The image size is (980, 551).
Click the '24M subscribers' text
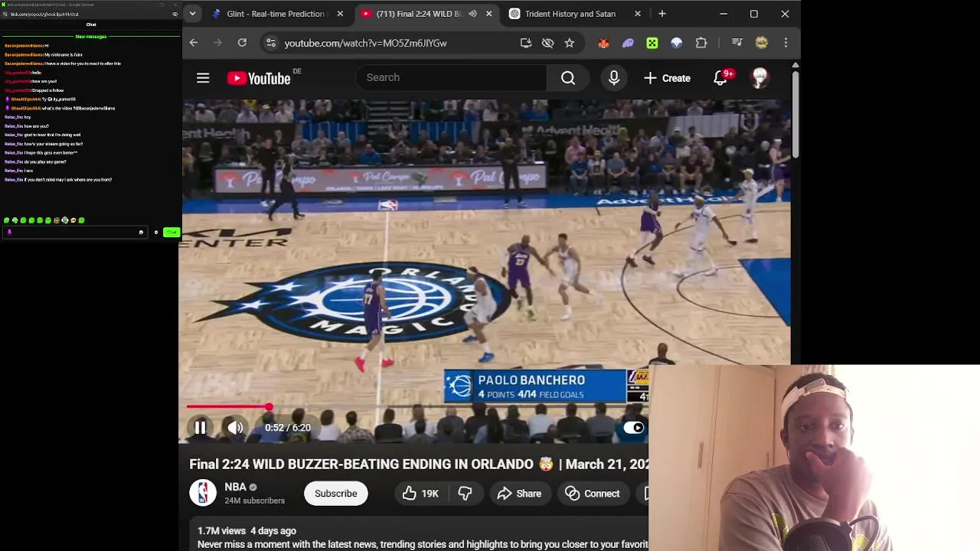[x=254, y=500]
